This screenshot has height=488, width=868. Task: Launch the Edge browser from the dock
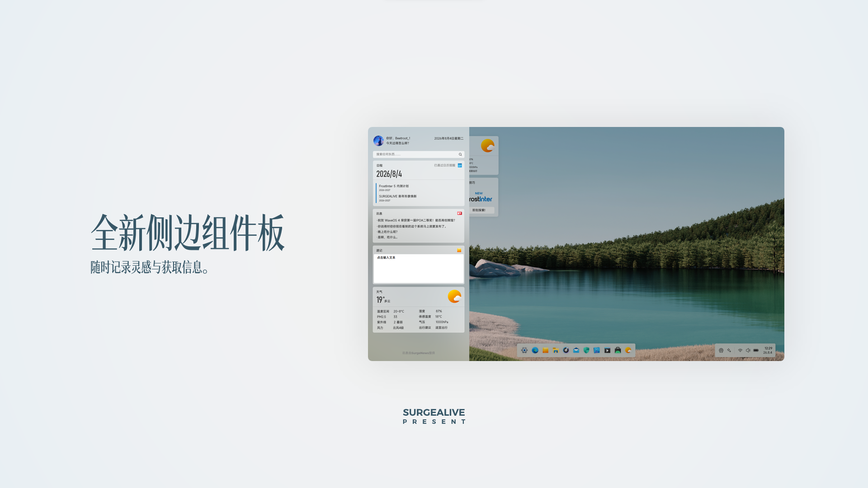[x=535, y=350]
